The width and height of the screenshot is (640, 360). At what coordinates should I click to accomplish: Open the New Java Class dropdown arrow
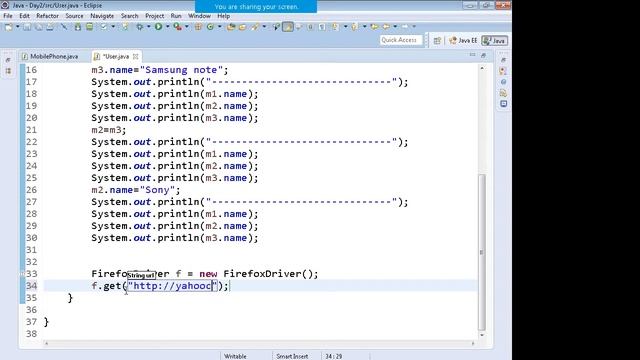tap(220, 27)
